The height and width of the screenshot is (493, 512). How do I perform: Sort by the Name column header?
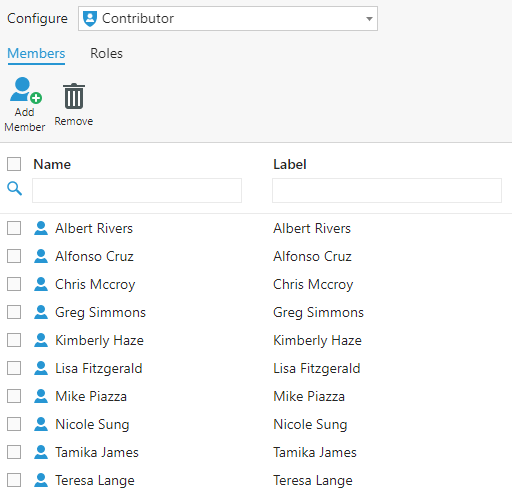[52, 164]
